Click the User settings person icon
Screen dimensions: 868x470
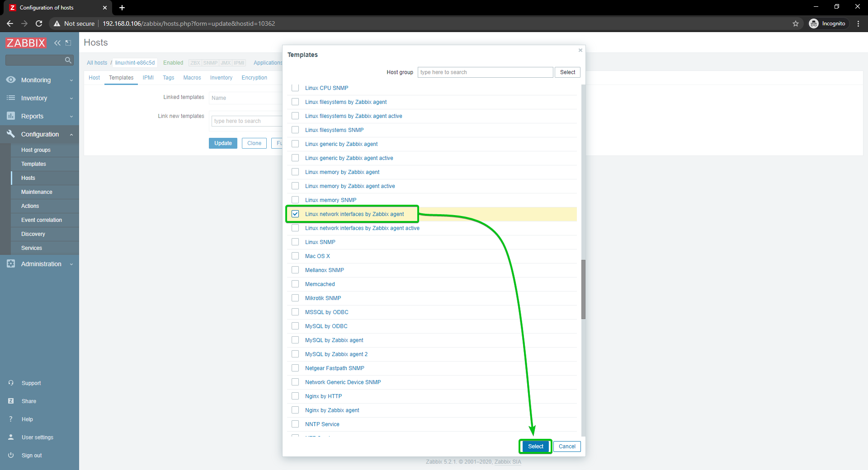pos(11,437)
